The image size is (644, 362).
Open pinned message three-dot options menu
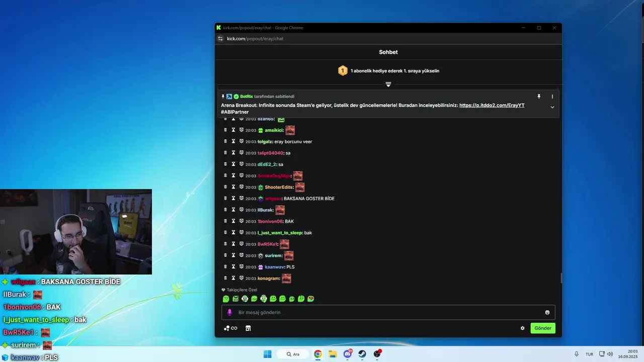coord(552,97)
